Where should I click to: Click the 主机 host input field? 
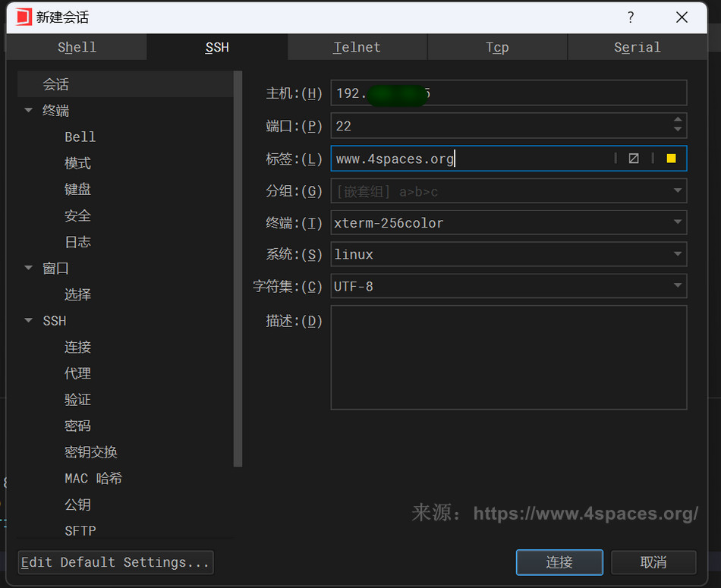[x=508, y=93]
